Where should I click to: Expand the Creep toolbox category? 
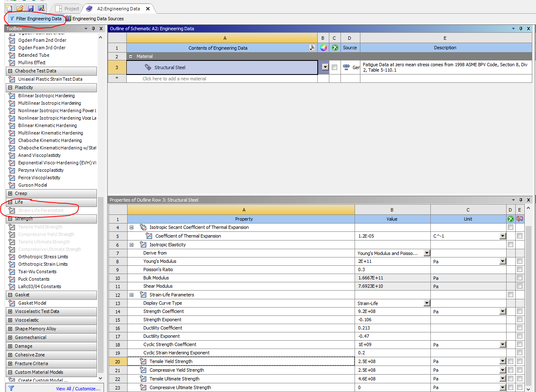pos(10,193)
